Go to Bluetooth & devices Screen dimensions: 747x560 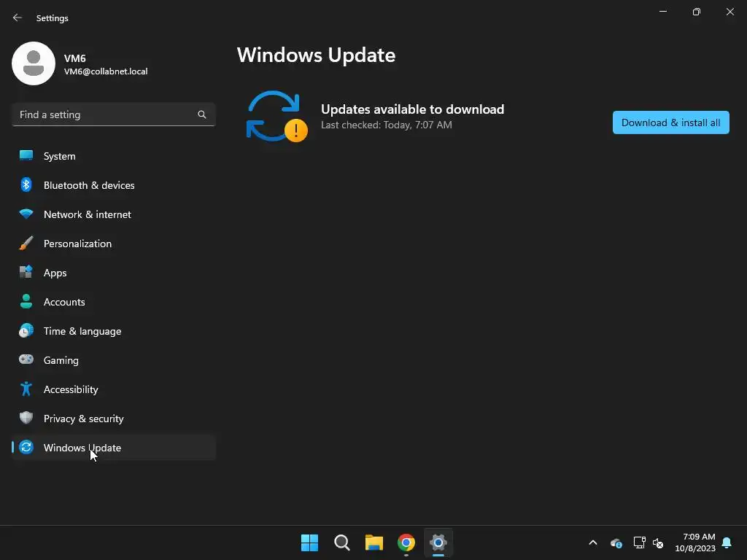coord(113,185)
